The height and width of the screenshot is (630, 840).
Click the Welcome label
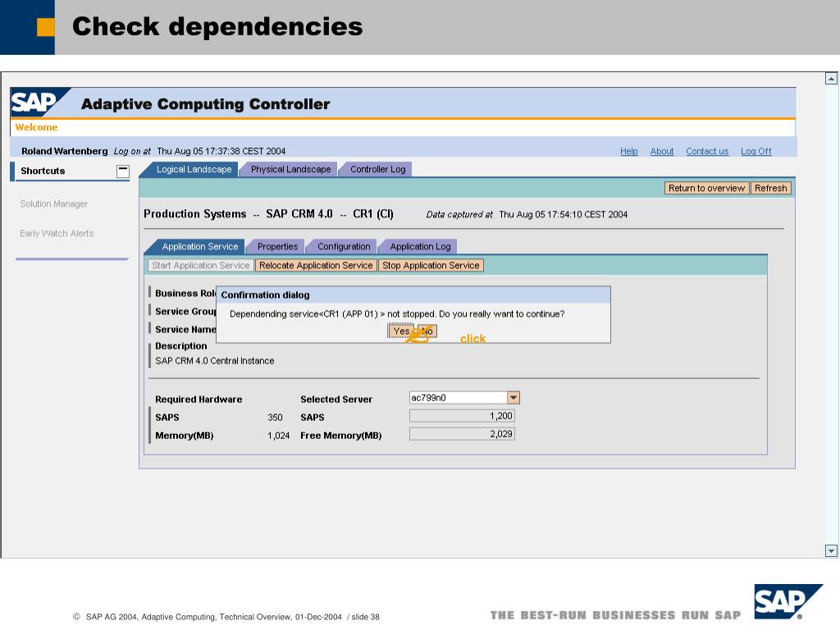(36, 127)
